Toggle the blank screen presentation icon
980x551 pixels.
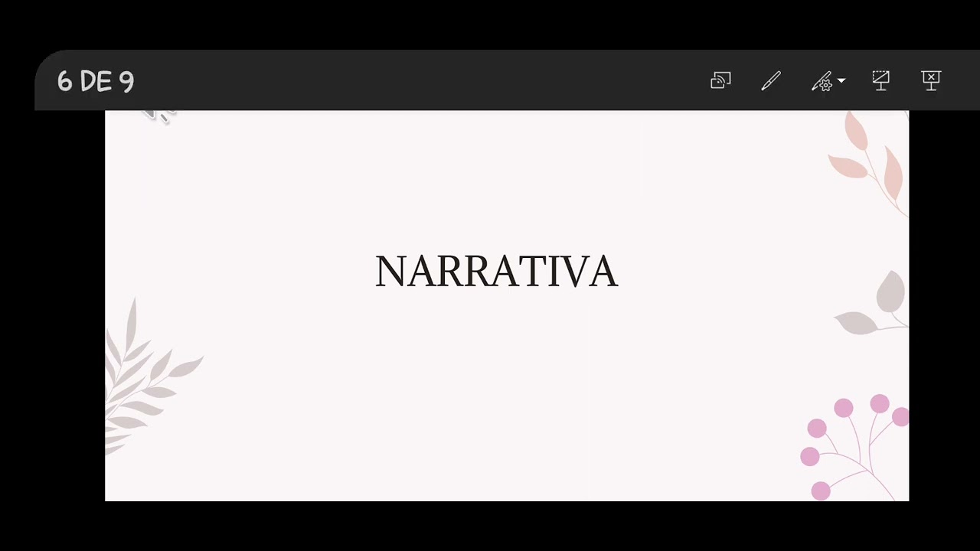[881, 80]
